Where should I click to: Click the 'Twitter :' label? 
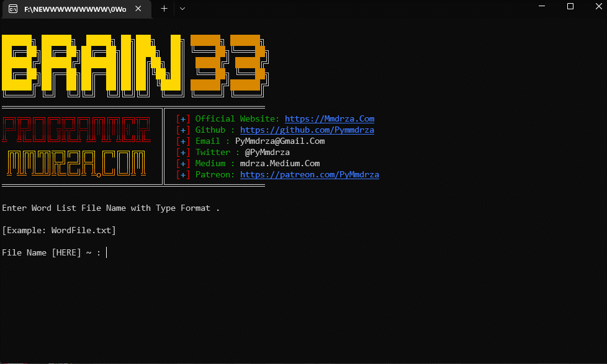point(217,153)
